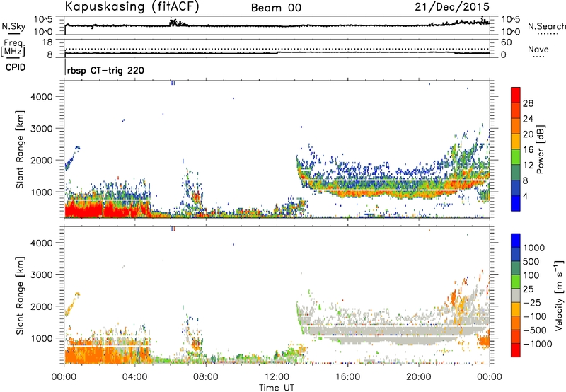Click the blue top segment of Velocity colorbar
This screenshot has width=566, height=392.
pyautogui.click(x=516, y=241)
